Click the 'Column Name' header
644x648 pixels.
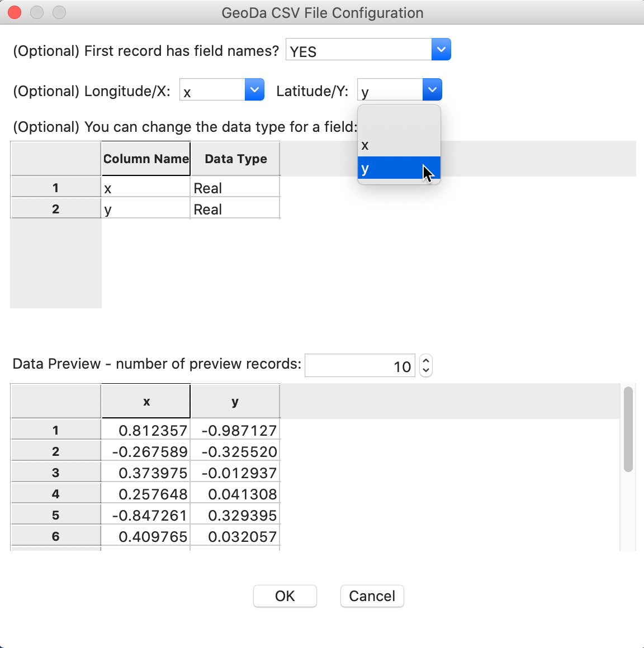click(x=146, y=159)
